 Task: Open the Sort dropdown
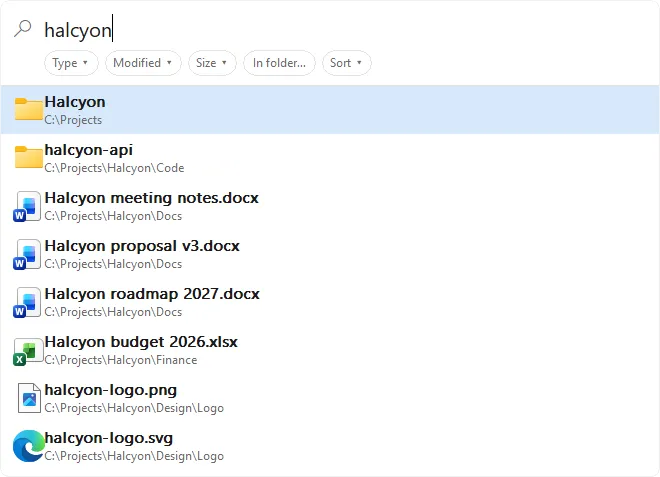[x=346, y=63]
